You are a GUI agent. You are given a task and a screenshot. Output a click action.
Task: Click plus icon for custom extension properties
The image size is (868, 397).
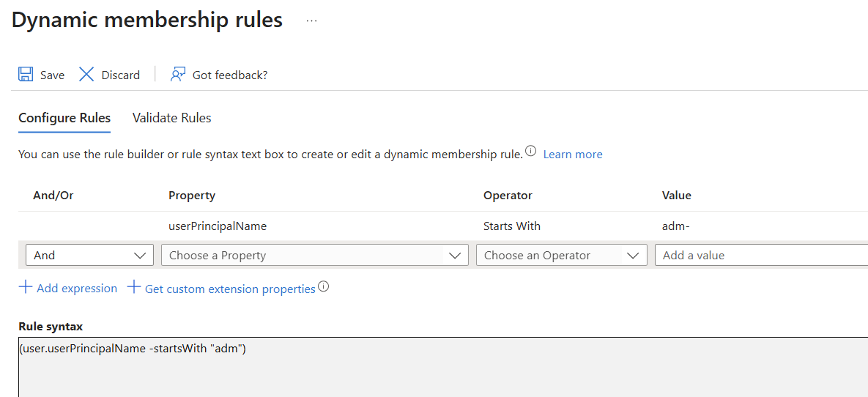(x=134, y=288)
